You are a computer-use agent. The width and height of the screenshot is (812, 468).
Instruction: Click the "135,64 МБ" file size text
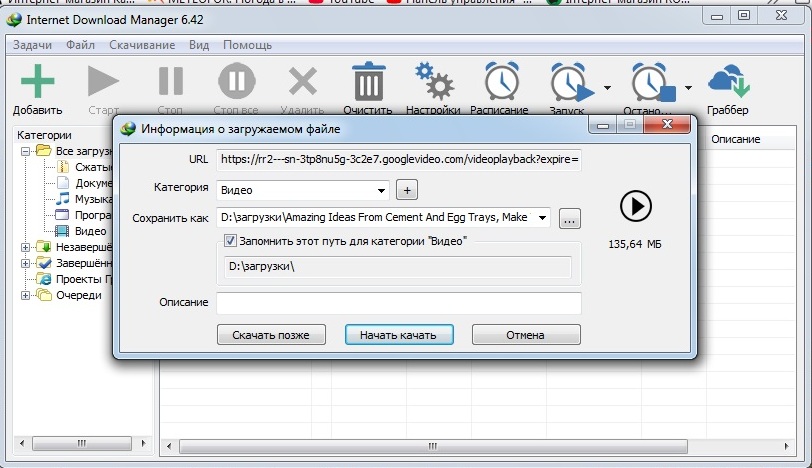coord(635,244)
